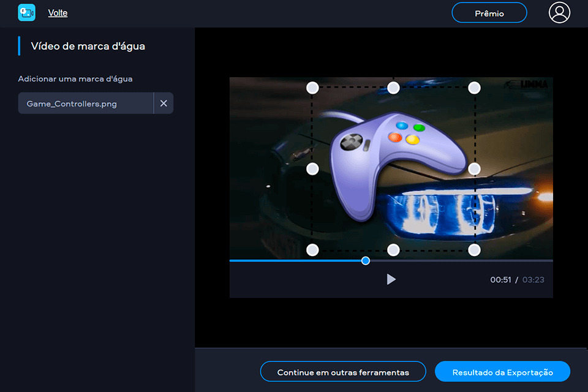Click the top-left resize handle of the watermark
Image resolution: width=588 pixels, height=392 pixels.
pyautogui.click(x=312, y=88)
